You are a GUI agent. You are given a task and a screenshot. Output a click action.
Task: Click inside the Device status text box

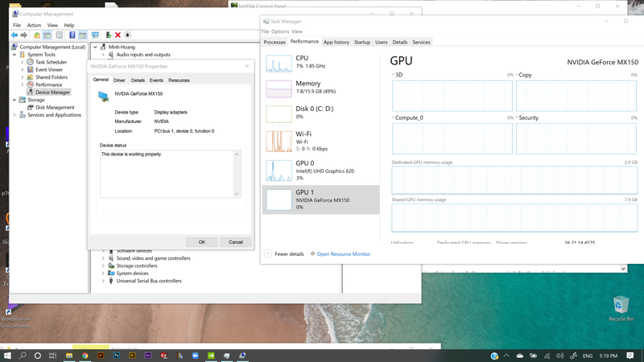pyautogui.click(x=167, y=174)
